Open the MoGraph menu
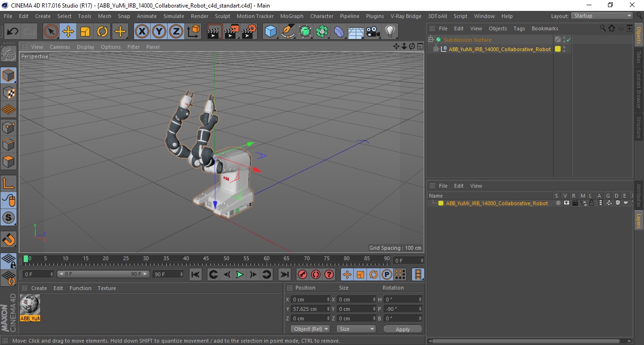Image resolution: width=644 pixels, height=345 pixels. click(x=292, y=16)
